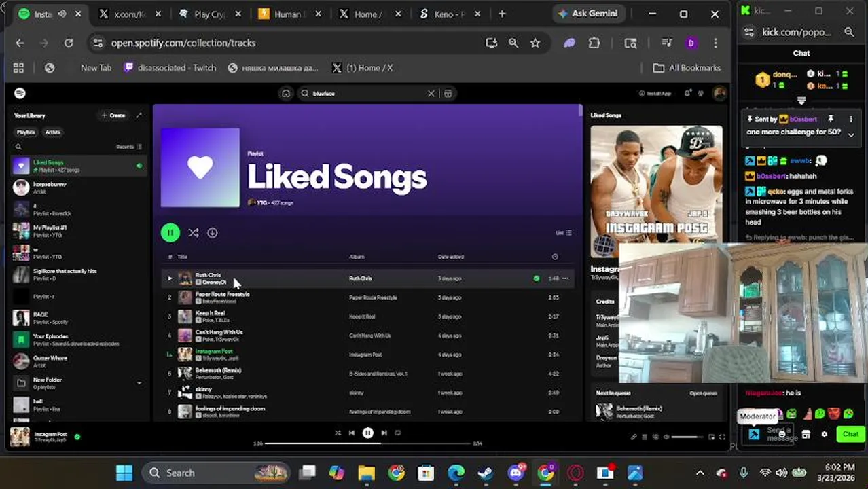Open Recents sort dropdown
The width and height of the screenshot is (868, 489).
(129, 147)
